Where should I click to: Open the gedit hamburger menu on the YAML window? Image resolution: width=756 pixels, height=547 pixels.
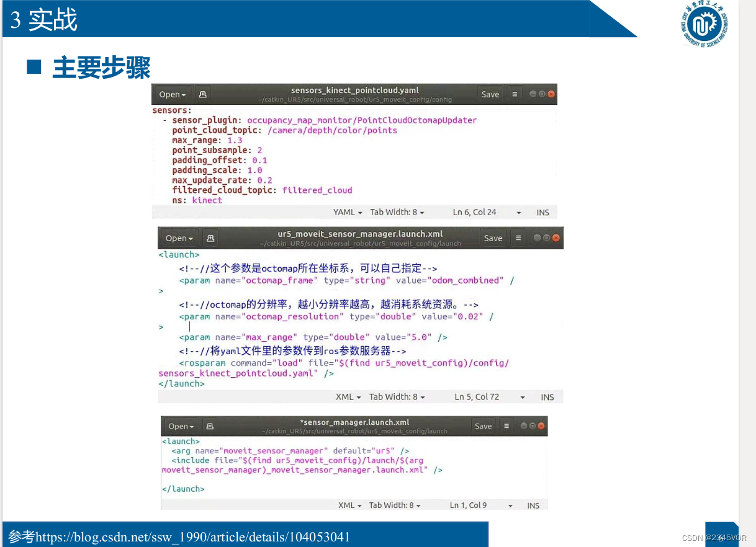click(x=514, y=94)
